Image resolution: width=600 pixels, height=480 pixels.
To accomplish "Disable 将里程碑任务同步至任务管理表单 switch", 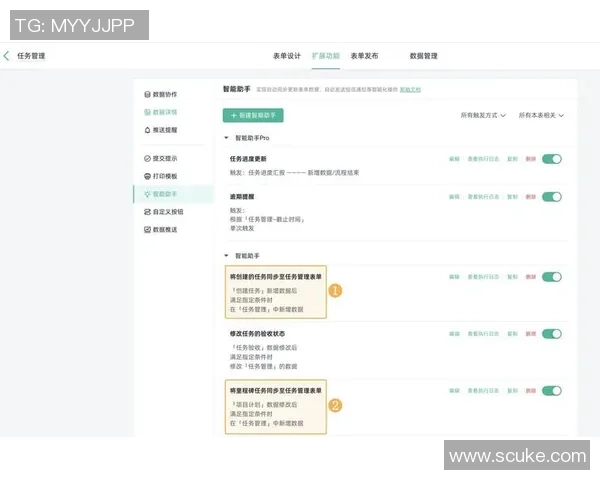I will [x=552, y=391].
